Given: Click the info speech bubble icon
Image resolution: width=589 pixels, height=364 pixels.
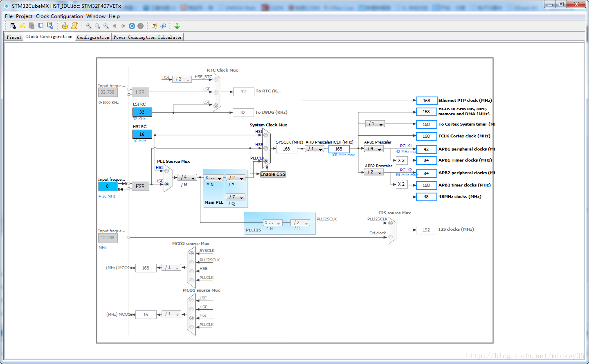Looking at the screenshot, I should click(163, 26).
